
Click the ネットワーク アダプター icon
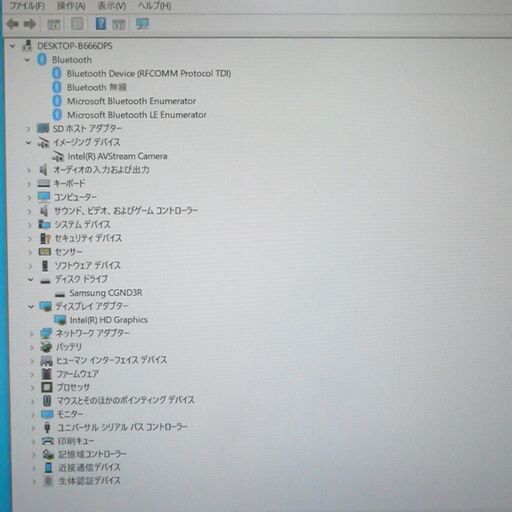tap(46, 333)
